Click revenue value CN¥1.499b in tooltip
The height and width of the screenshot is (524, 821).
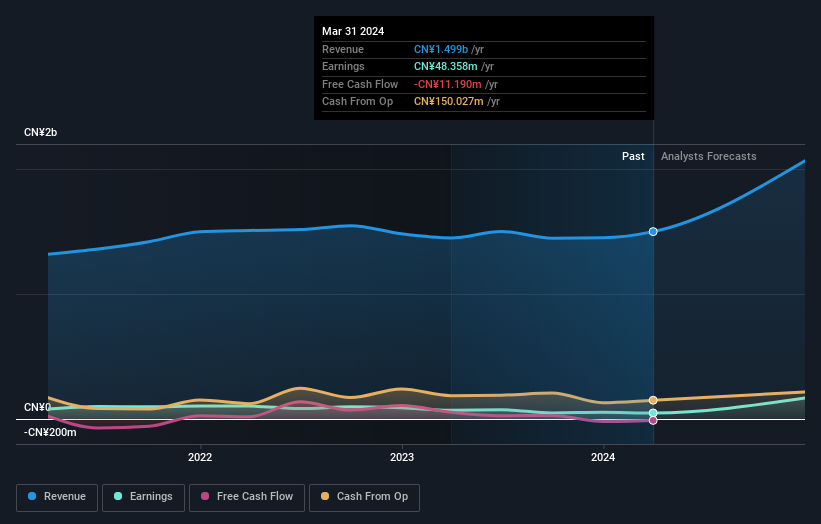pos(441,49)
